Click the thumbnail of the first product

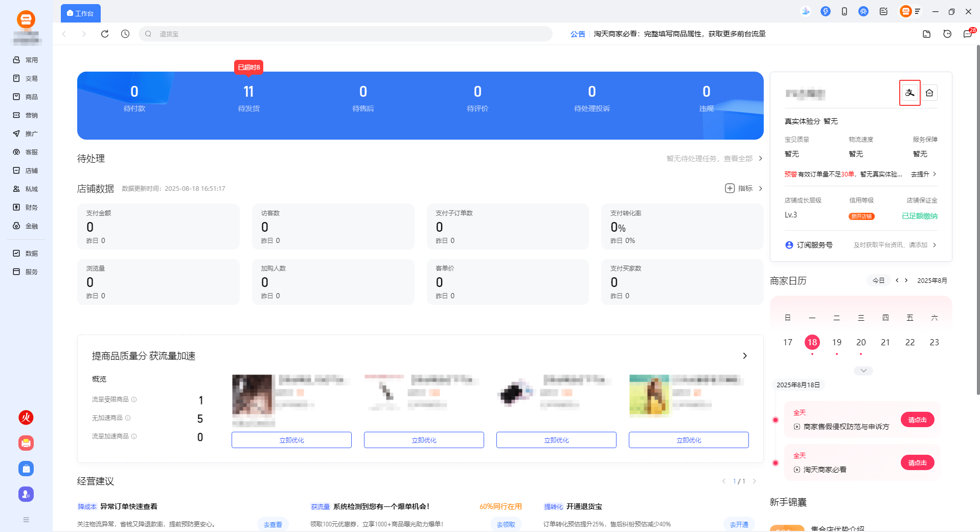pos(253,394)
